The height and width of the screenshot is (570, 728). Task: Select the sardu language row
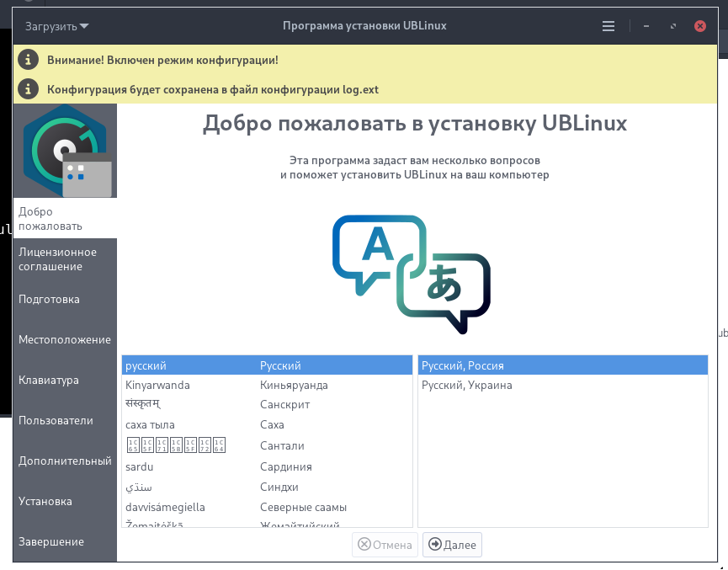click(x=267, y=466)
